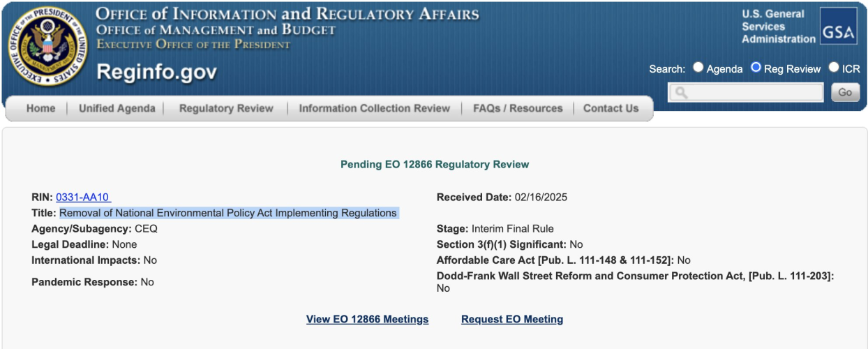The image size is (868, 349).
Task: Click the Reginfo.gov site title
Action: pyautogui.click(x=156, y=72)
